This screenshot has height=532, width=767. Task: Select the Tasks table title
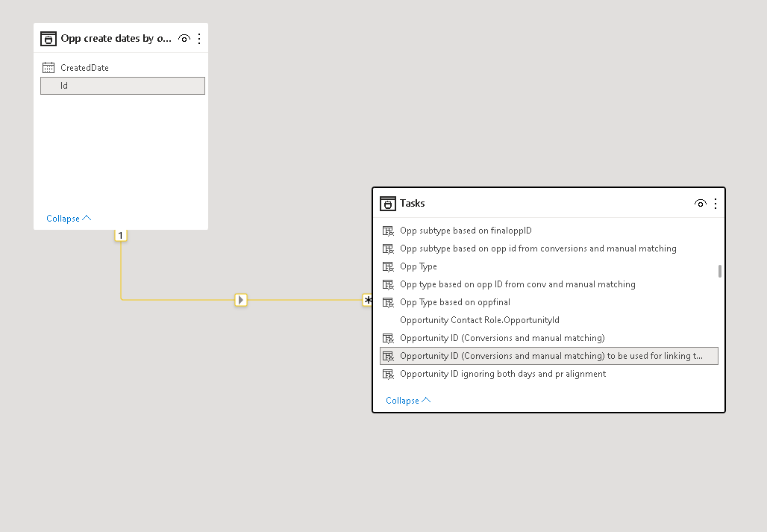[x=413, y=204]
